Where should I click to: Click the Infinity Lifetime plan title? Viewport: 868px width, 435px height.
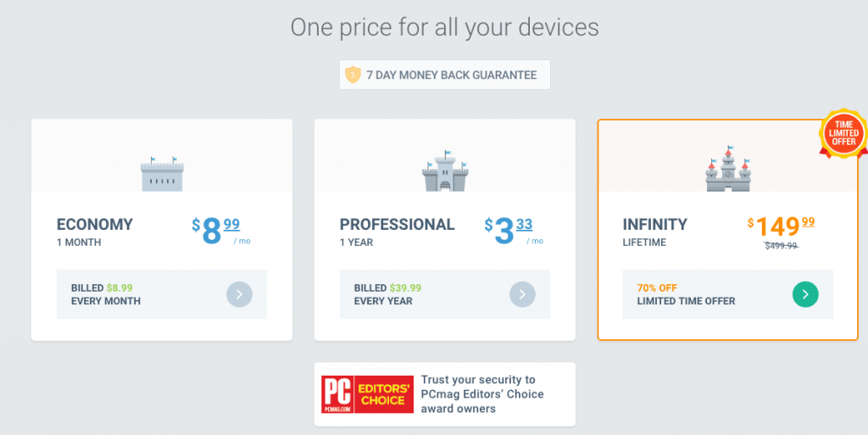pyautogui.click(x=655, y=231)
